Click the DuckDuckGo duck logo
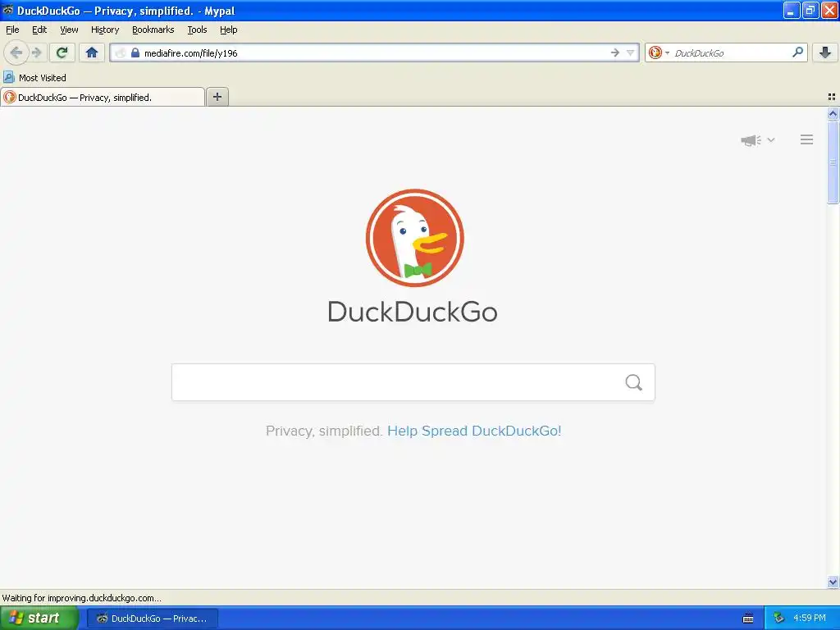The width and height of the screenshot is (840, 630). 414,238
